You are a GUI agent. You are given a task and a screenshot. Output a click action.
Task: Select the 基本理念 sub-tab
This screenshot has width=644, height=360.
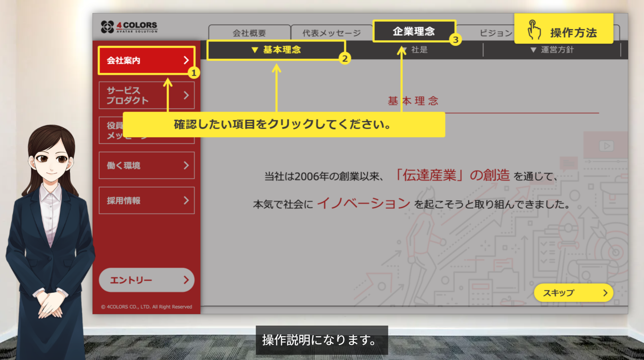coord(276,50)
